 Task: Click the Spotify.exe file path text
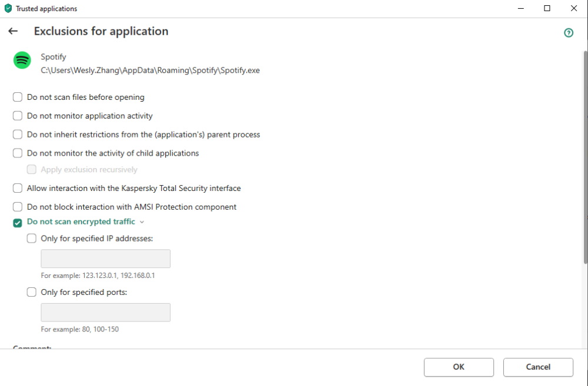[x=151, y=71]
